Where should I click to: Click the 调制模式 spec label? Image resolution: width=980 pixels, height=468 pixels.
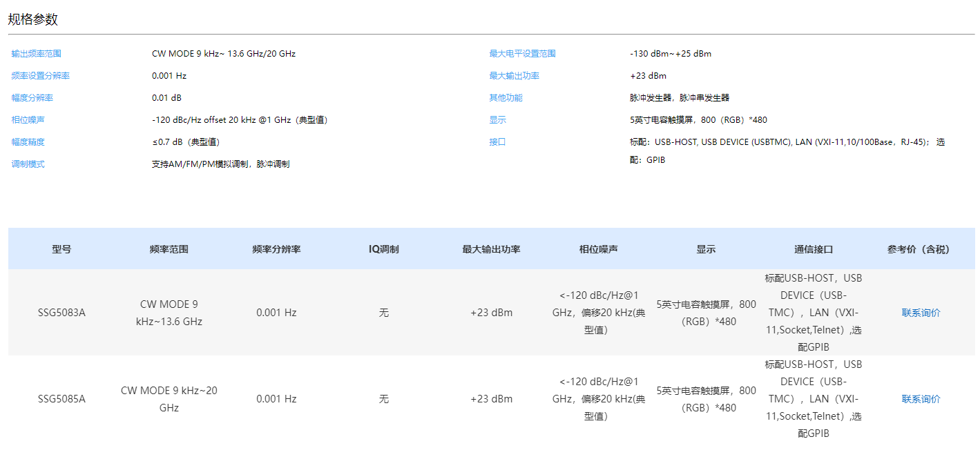(28, 164)
